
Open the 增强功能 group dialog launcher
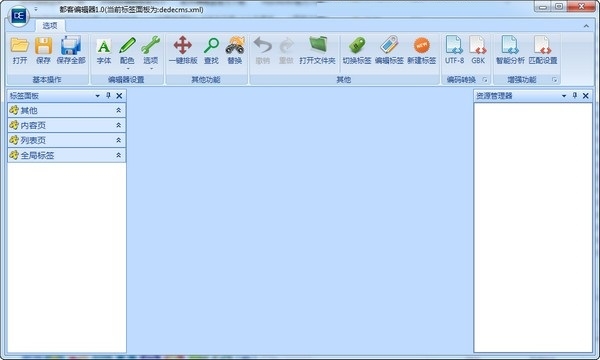554,80
